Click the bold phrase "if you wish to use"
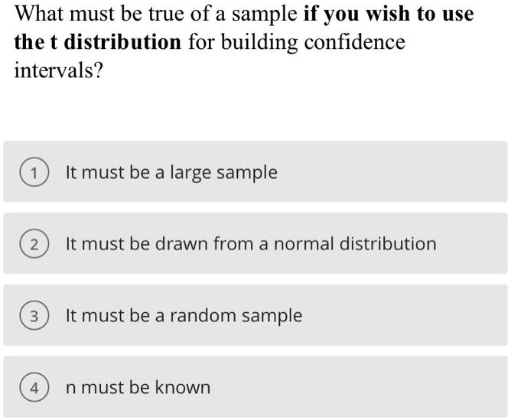 pyautogui.click(x=383, y=14)
